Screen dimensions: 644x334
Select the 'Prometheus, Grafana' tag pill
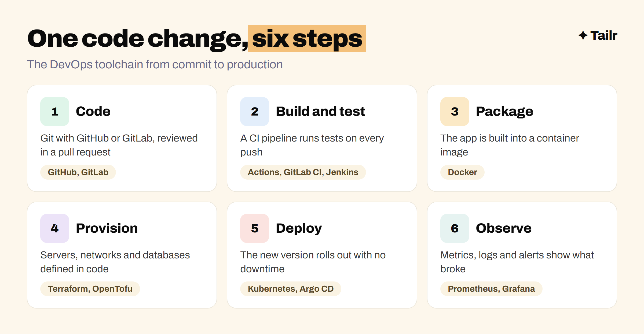click(x=491, y=289)
